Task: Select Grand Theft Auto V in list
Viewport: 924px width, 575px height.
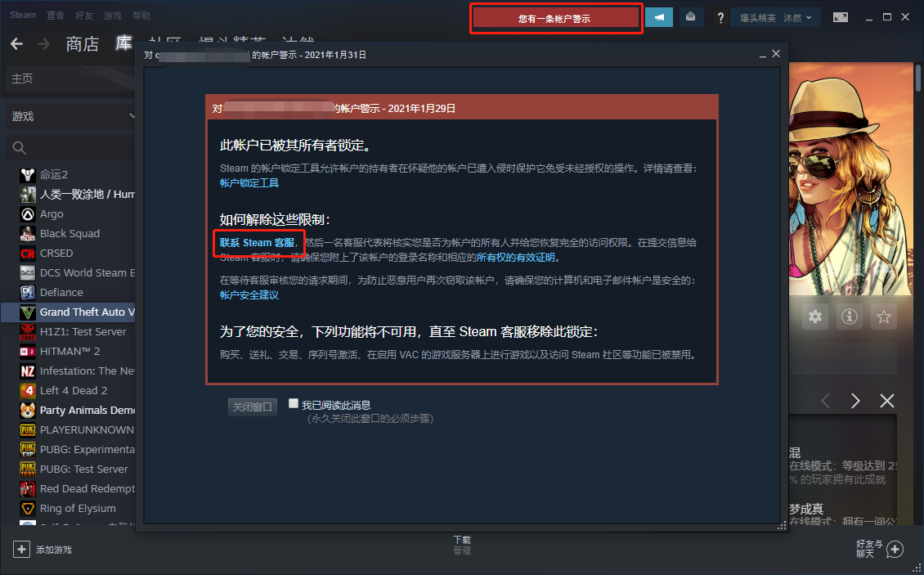Action: coord(69,312)
